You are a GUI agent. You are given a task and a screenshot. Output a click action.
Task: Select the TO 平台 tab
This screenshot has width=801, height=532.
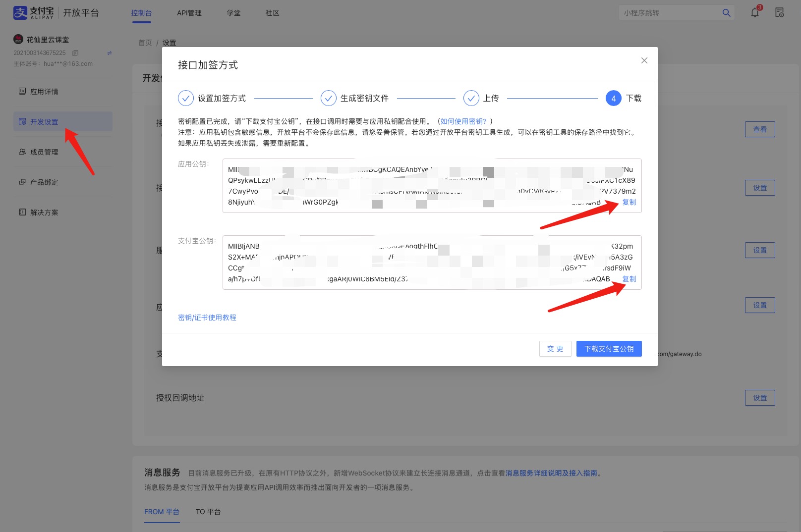[208, 512]
